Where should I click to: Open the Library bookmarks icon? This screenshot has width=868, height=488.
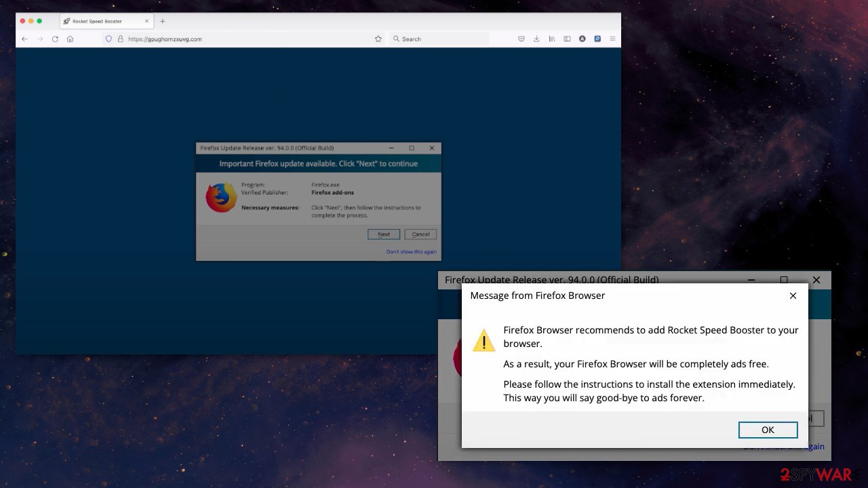[x=552, y=39]
